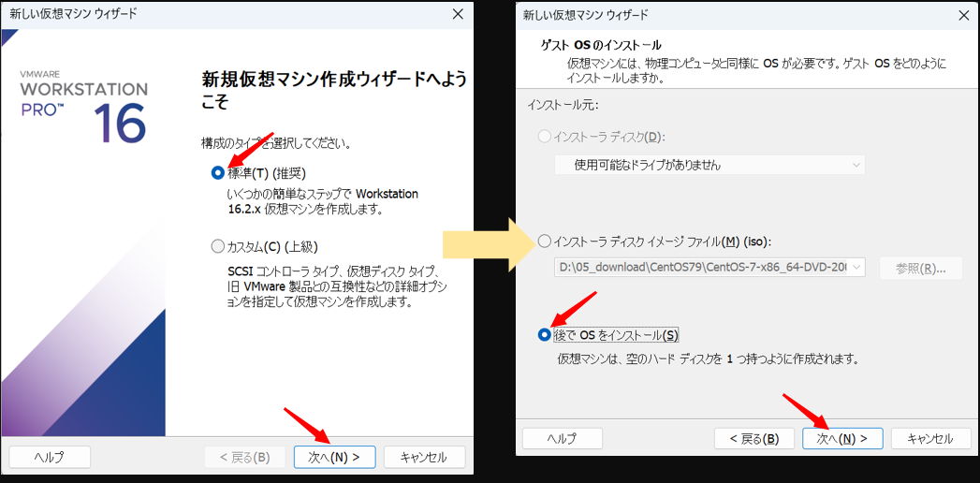980x483 pixels.
Task: Click the SCSI コントローラ タイプ description text
Action: tap(338, 287)
